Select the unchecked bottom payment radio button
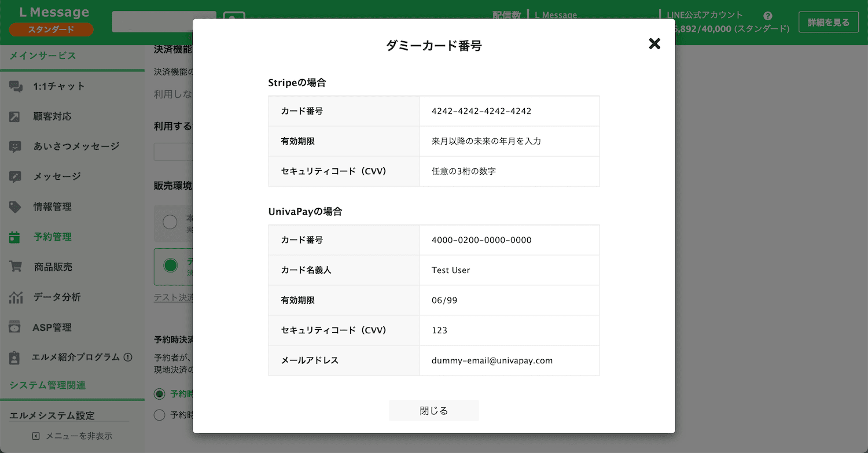Screen dimensions: 868x453 [159, 415]
